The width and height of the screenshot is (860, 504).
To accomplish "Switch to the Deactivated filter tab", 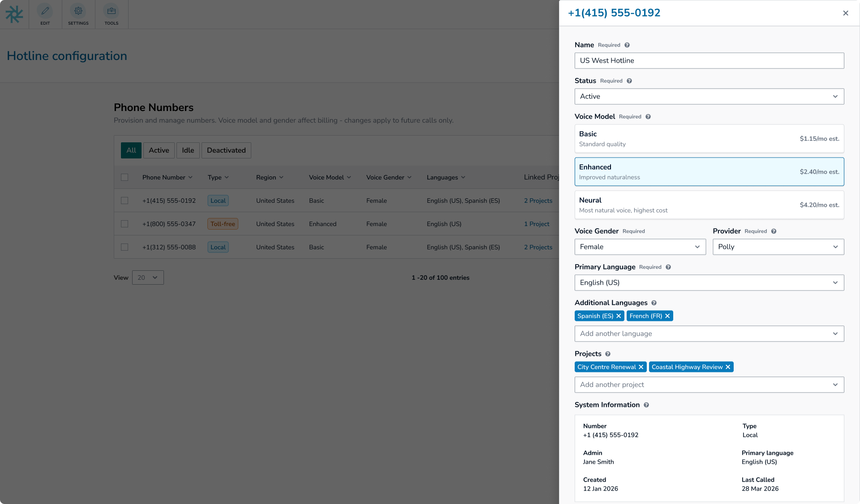I will 226,150.
